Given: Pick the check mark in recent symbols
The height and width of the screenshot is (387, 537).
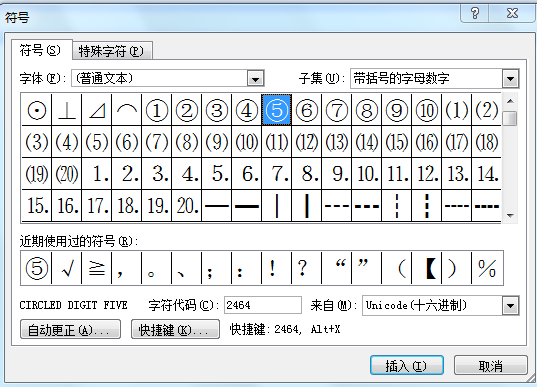Looking at the screenshot, I should pos(67,268).
